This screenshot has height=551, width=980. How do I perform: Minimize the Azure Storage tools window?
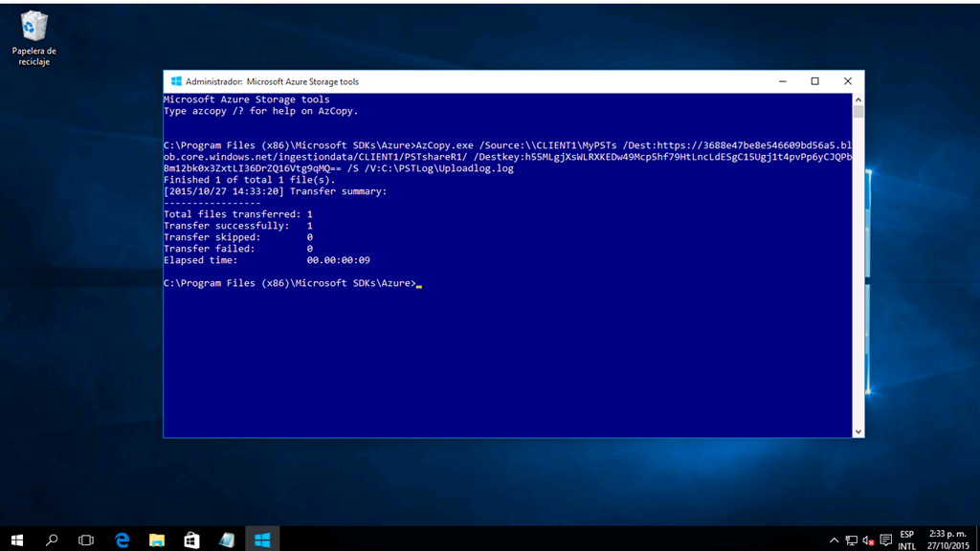782,81
